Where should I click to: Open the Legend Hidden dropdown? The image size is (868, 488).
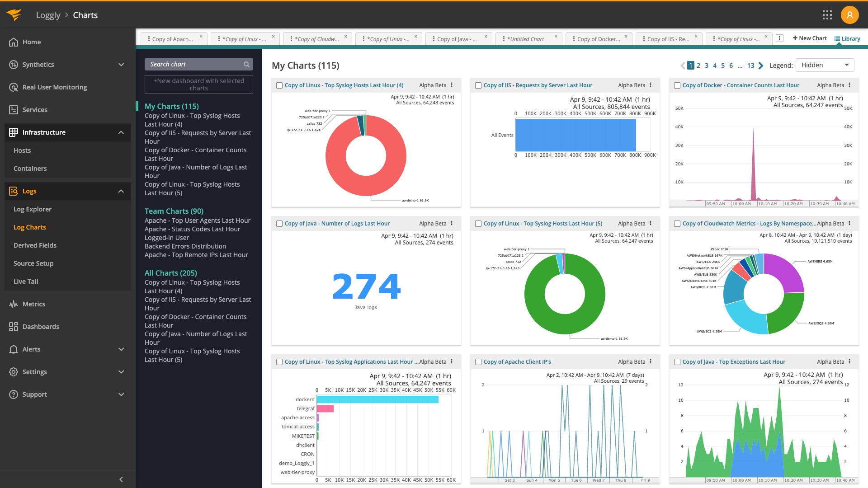coord(825,65)
